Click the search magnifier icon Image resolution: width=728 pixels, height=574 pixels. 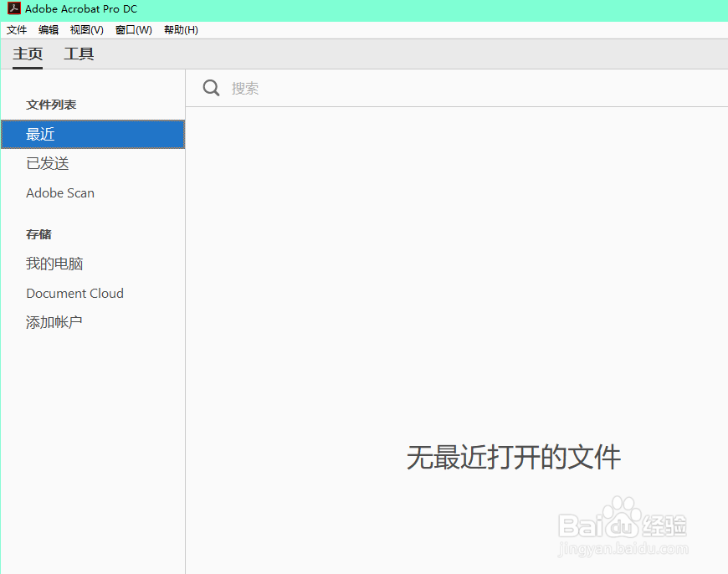(211, 88)
